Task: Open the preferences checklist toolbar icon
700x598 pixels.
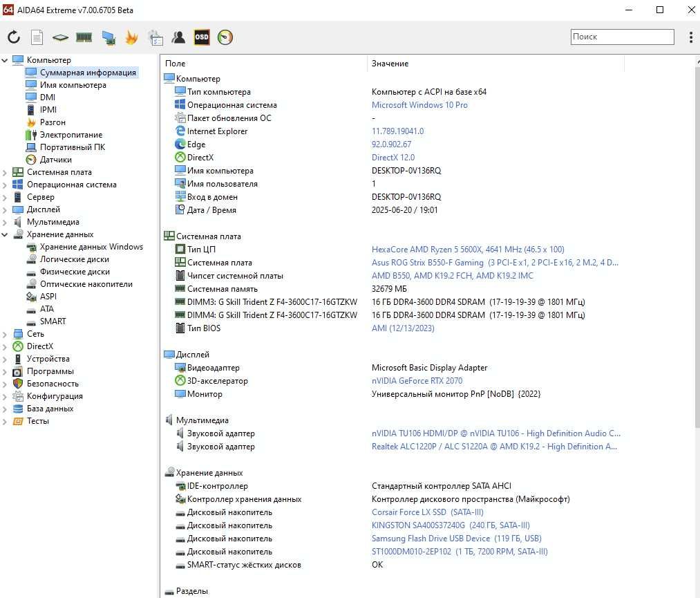Action: 155,37
